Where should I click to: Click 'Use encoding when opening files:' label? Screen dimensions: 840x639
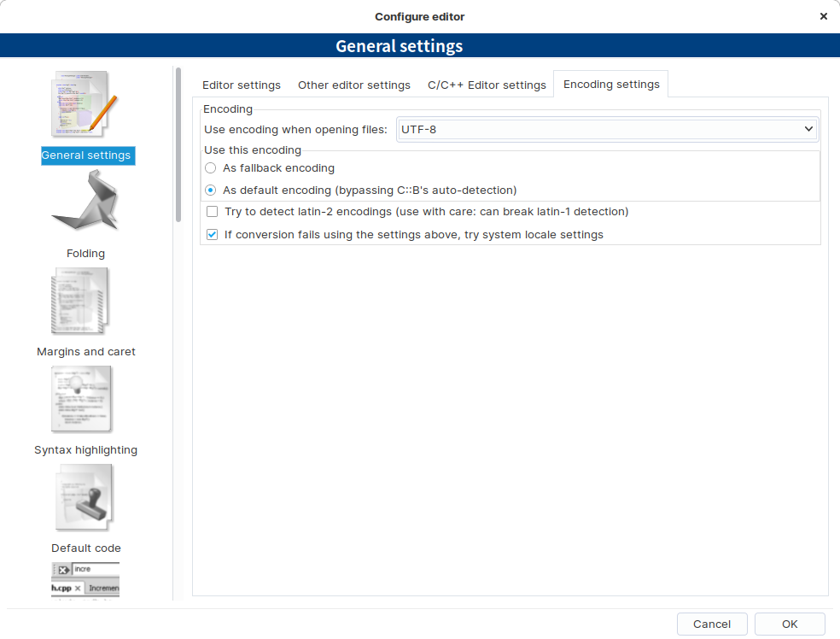point(295,130)
